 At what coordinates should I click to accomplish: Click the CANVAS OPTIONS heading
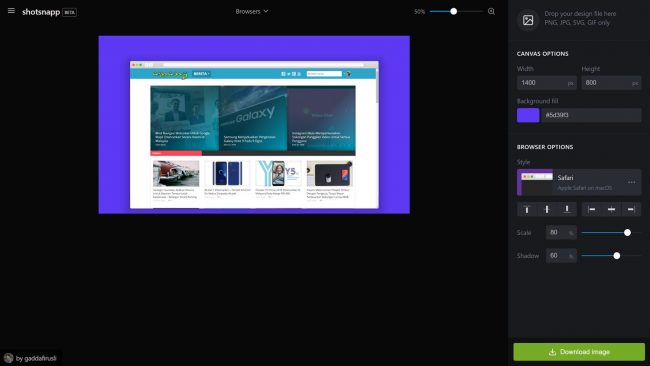click(542, 54)
